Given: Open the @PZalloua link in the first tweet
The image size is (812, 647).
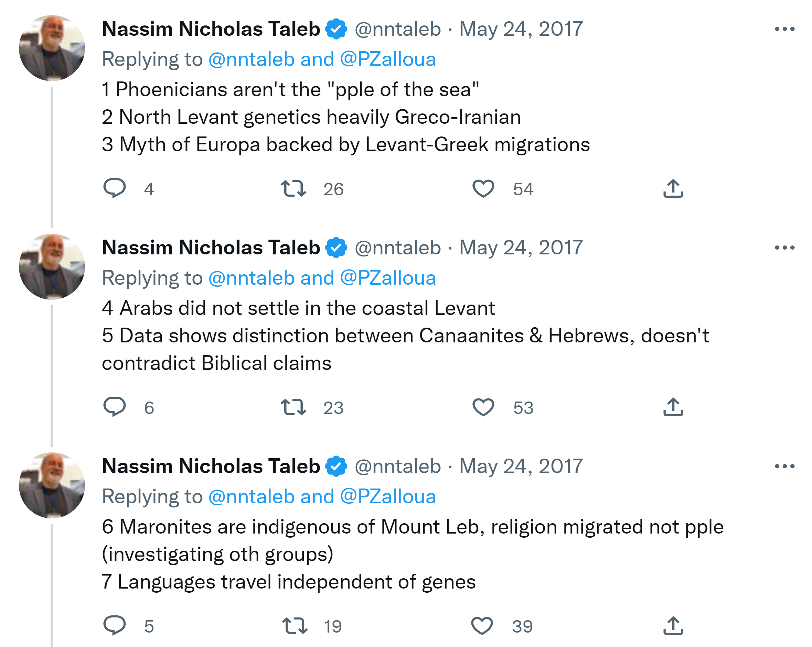Looking at the screenshot, I should 387,59.
